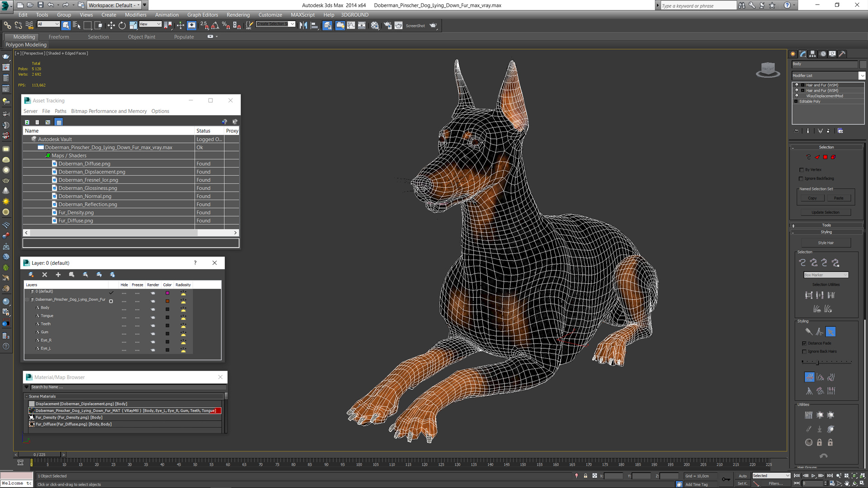Click color swatch of Body layer
The image size is (868, 488).
(x=167, y=310)
